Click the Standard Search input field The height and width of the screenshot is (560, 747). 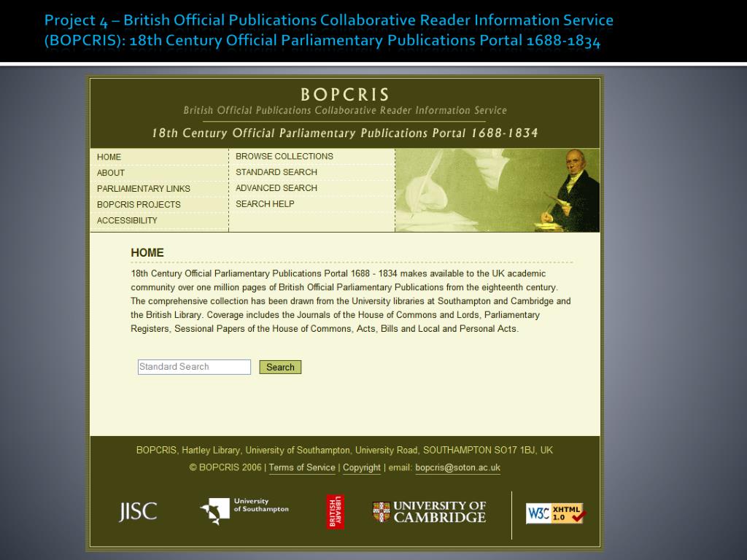point(194,367)
